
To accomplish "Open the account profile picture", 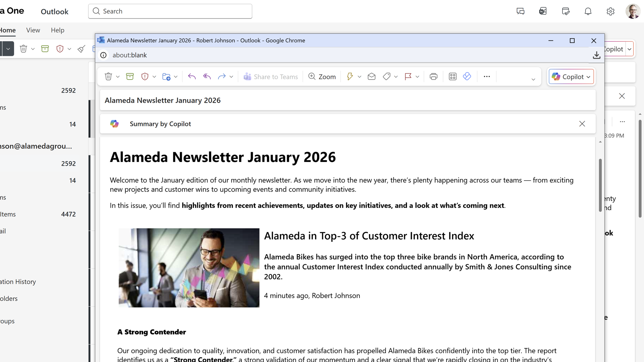I will pyautogui.click(x=633, y=11).
